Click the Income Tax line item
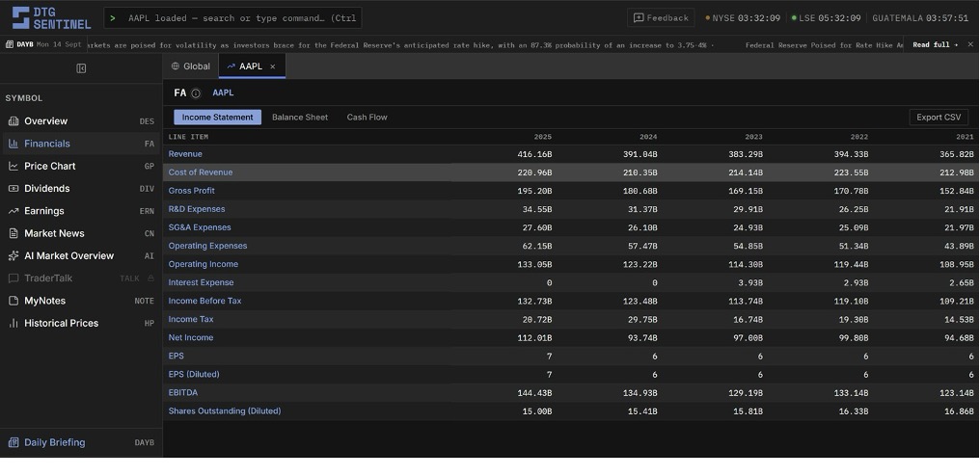This screenshot has width=980, height=476. [191, 319]
